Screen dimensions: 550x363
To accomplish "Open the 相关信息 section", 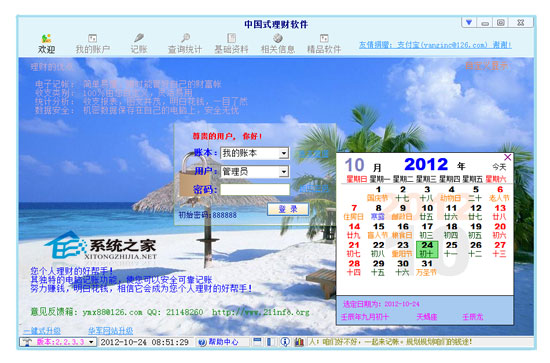I will pos(277,44).
